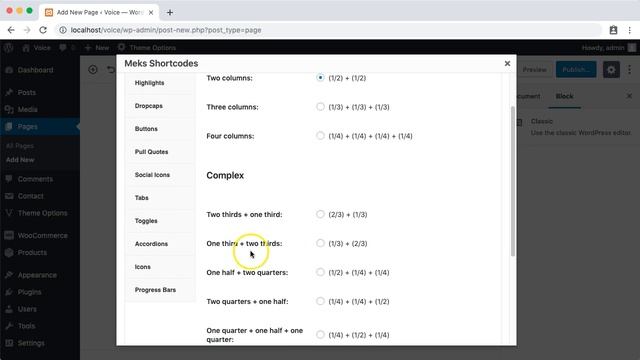Switch to the Social Icons tab
The height and width of the screenshot is (360, 640).
click(x=160, y=175)
